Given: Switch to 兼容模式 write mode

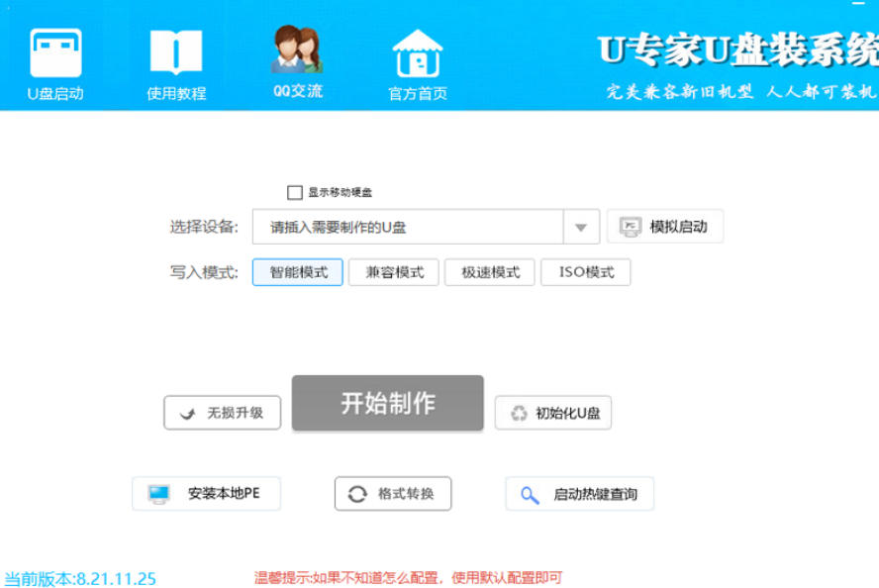Looking at the screenshot, I should pos(394,272).
